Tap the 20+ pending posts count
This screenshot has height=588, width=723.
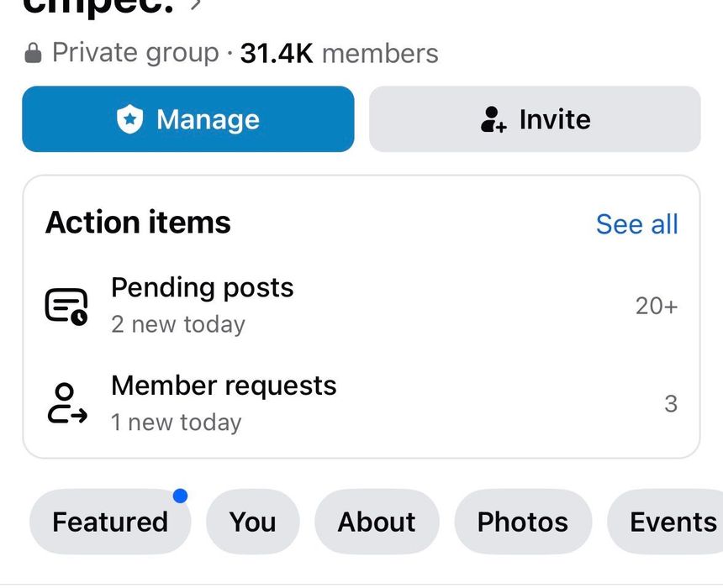coord(657,306)
